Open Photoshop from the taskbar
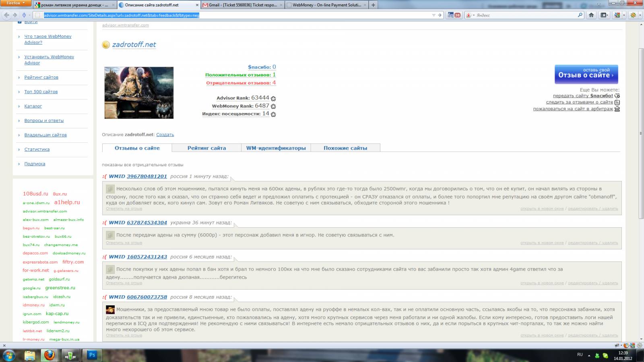644x362 pixels. coord(92,355)
